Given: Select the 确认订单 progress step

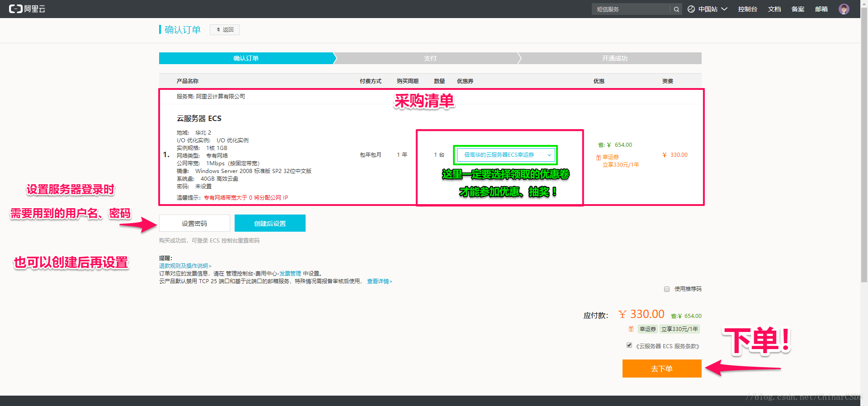Looking at the screenshot, I should pos(246,58).
